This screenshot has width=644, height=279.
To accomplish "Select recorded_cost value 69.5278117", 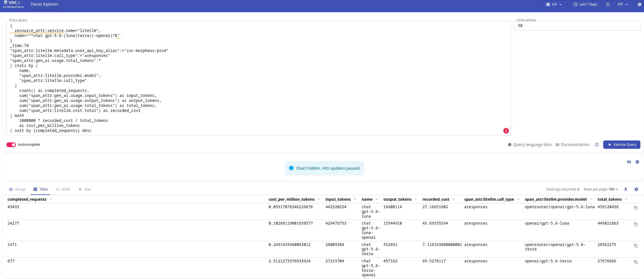I will click(434, 261).
